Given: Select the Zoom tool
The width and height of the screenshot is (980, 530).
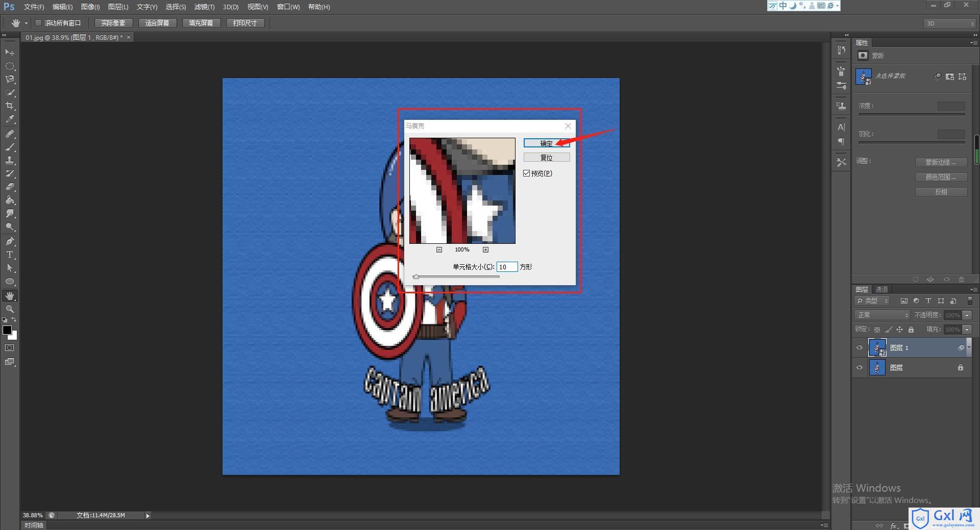Looking at the screenshot, I should pyautogui.click(x=10, y=309).
